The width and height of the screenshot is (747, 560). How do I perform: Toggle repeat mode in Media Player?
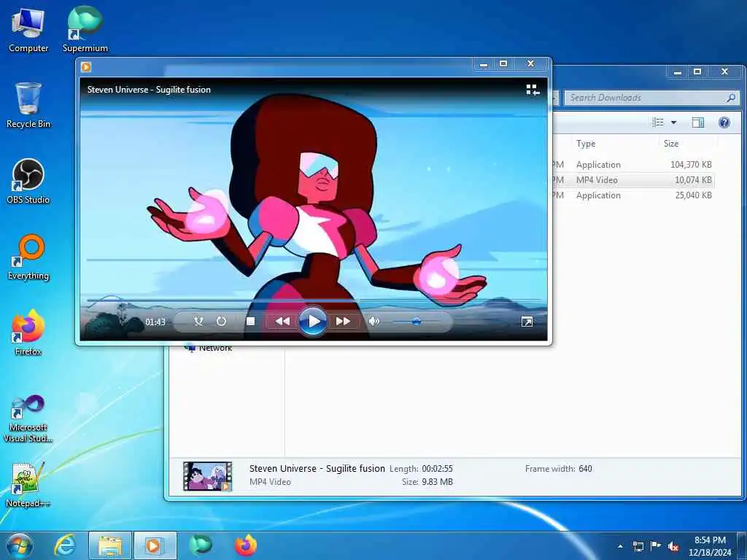click(221, 322)
